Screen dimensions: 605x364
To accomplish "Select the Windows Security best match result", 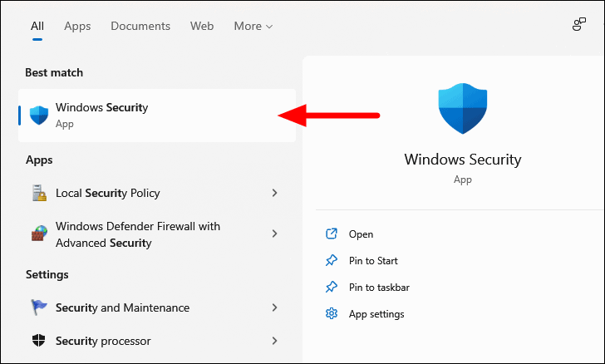I will pyautogui.click(x=157, y=116).
